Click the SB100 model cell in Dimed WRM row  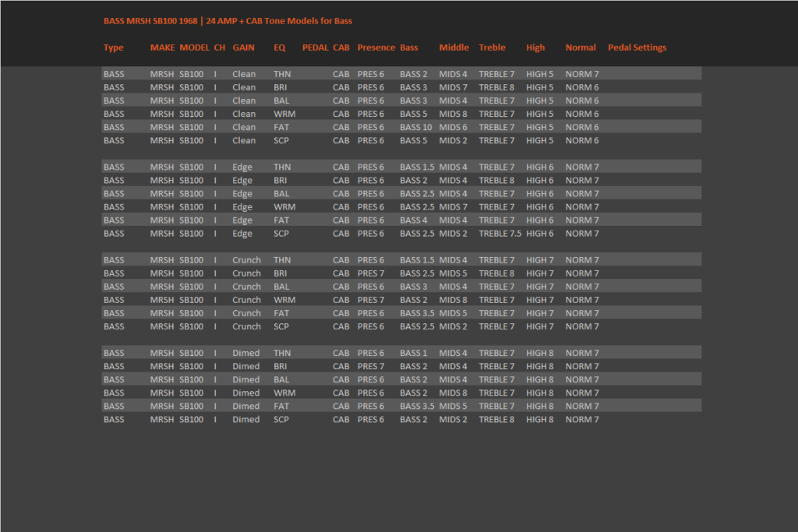[x=191, y=393]
